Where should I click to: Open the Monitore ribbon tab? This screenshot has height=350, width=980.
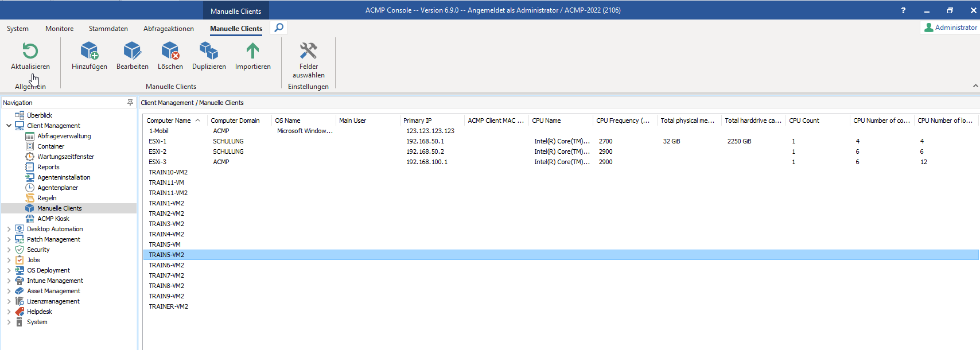point(59,29)
